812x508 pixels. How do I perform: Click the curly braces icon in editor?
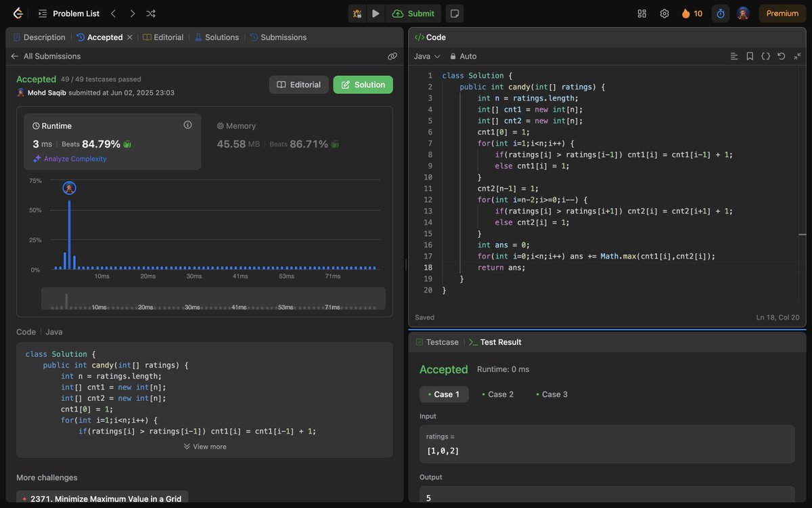[765, 56]
